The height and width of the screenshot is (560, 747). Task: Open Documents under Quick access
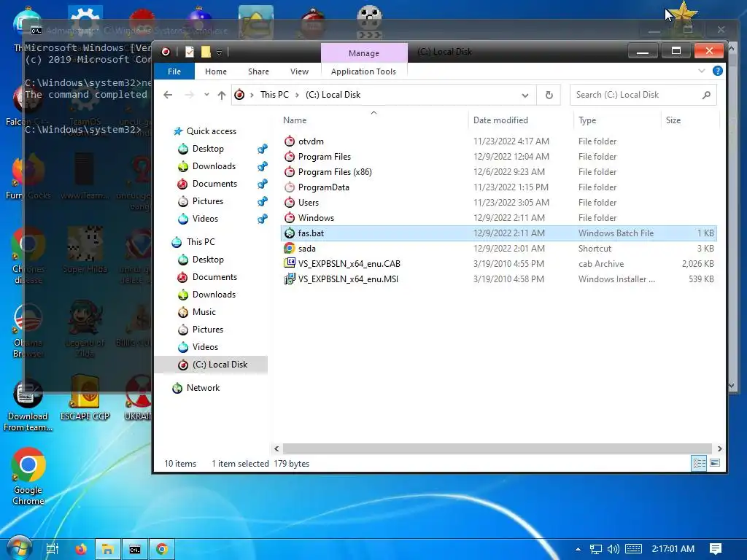214,184
